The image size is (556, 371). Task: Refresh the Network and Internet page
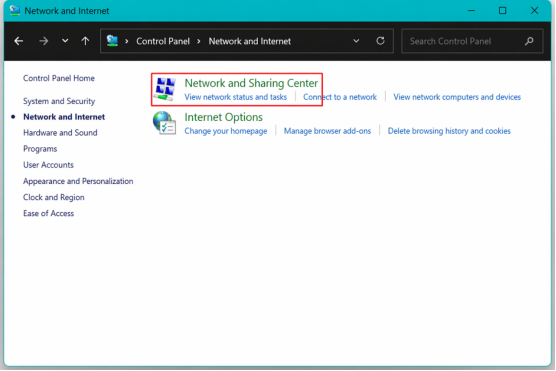(x=380, y=41)
